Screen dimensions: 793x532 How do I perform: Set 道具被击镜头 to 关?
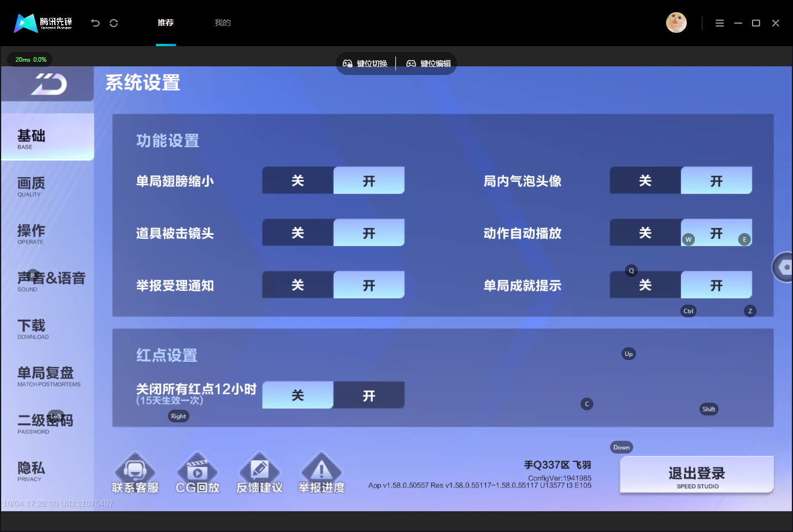tap(298, 233)
